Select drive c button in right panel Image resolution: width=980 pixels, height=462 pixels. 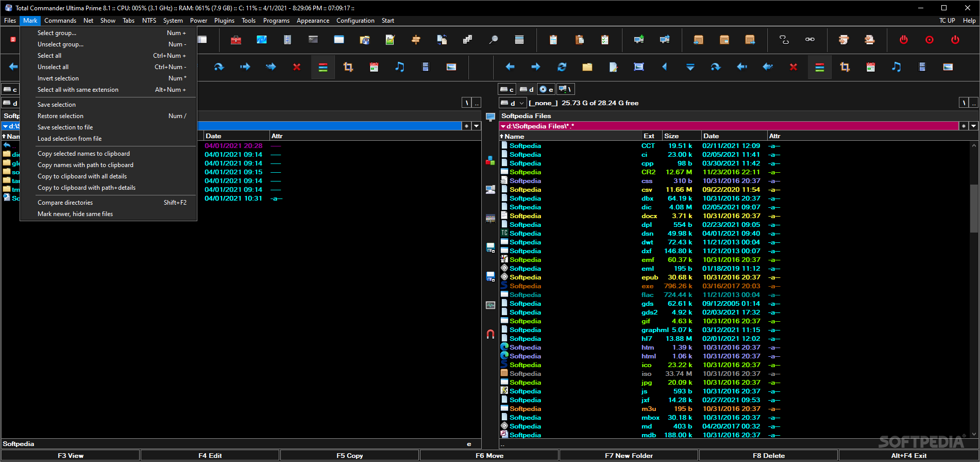(508, 89)
